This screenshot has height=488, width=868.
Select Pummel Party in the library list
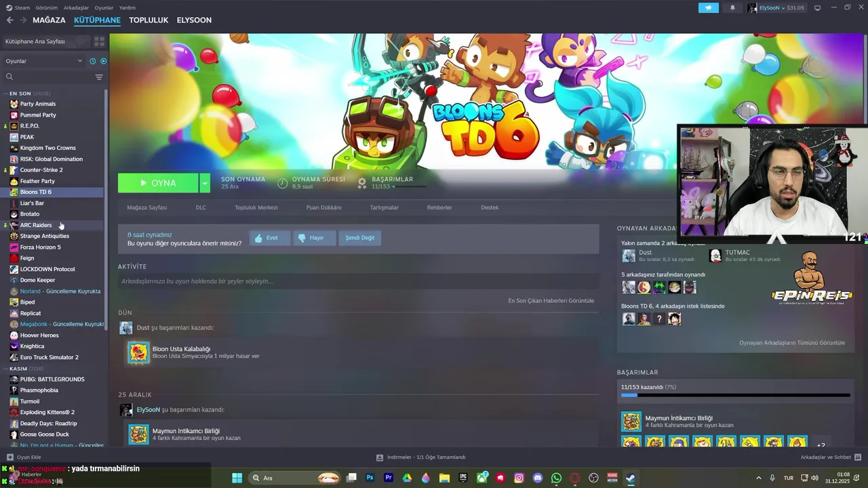pyautogui.click(x=38, y=115)
